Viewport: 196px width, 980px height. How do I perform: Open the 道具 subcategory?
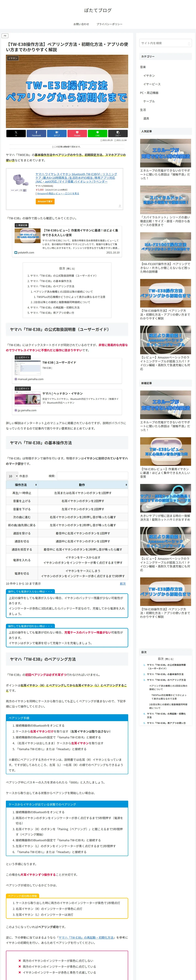146,118
